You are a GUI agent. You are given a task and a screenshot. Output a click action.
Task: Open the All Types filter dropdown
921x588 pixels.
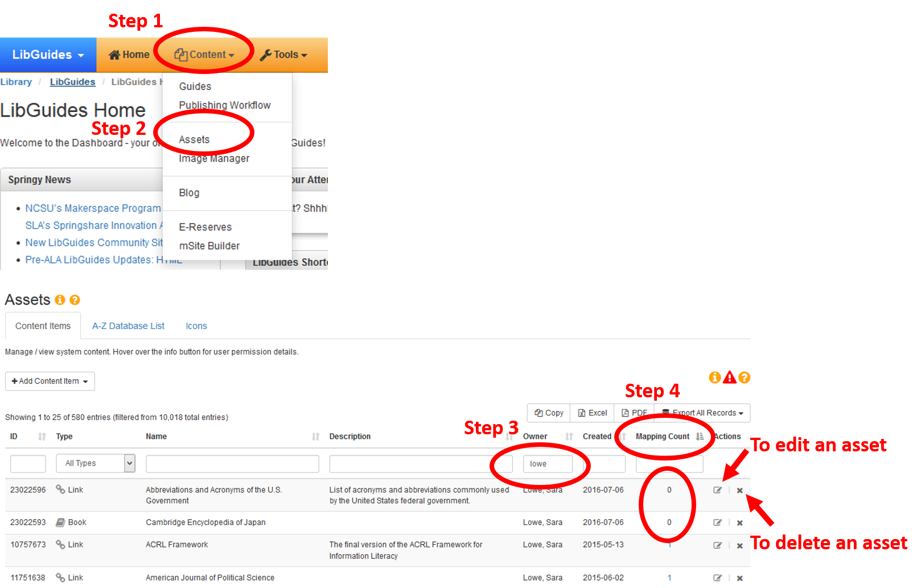click(x=96, y=463)
